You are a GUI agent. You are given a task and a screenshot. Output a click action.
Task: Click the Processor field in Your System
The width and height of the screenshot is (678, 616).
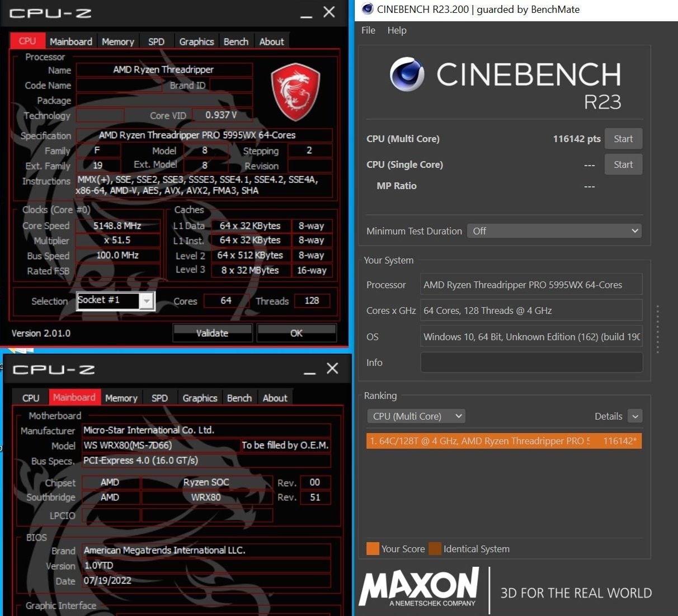(x=531, y=285)
